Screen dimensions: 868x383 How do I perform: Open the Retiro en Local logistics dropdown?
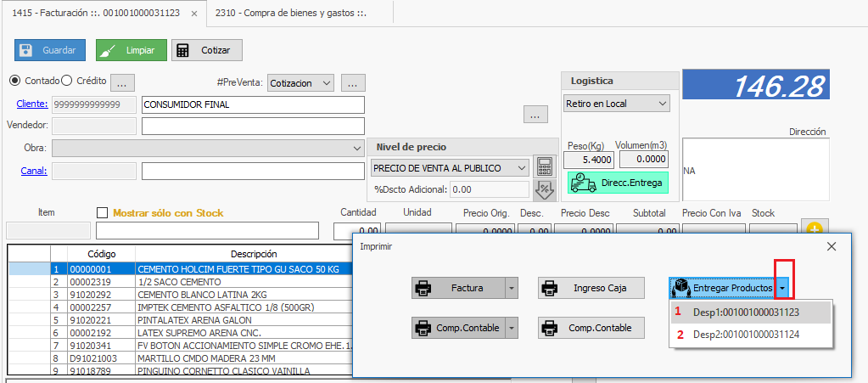[x=615, y=104]
